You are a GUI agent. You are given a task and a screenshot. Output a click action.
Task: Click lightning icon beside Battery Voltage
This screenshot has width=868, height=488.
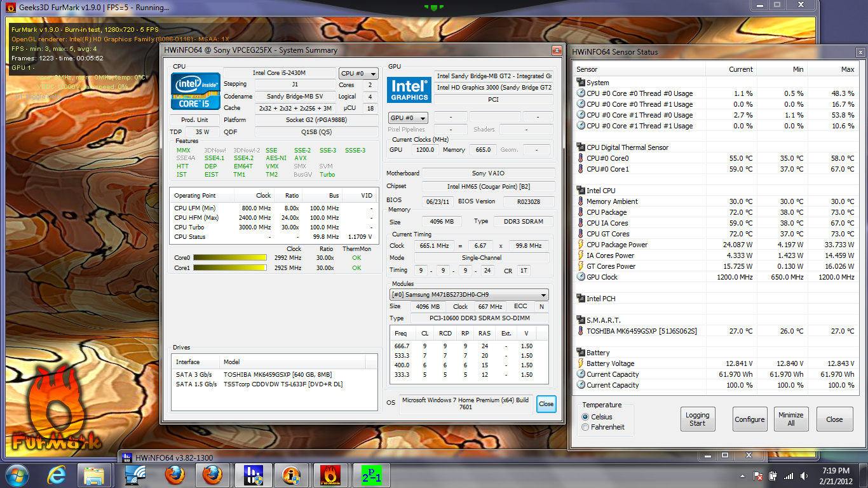[581, 363]
